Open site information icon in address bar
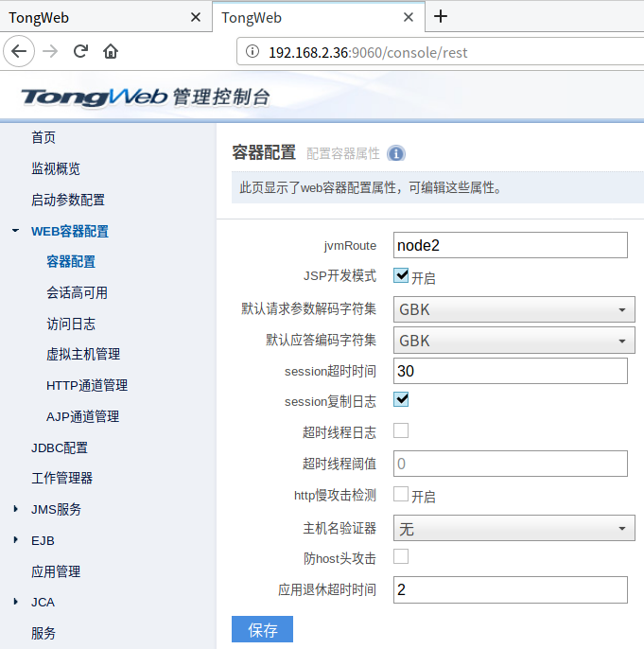644x649 pixels. [x=252, y=52]
